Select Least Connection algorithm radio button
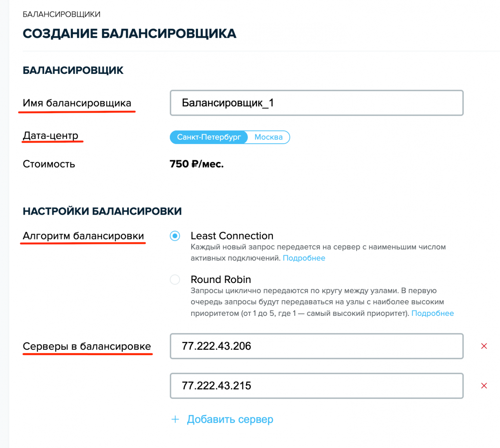Viewport: 500px width, 448px height. tap(175, 236)
